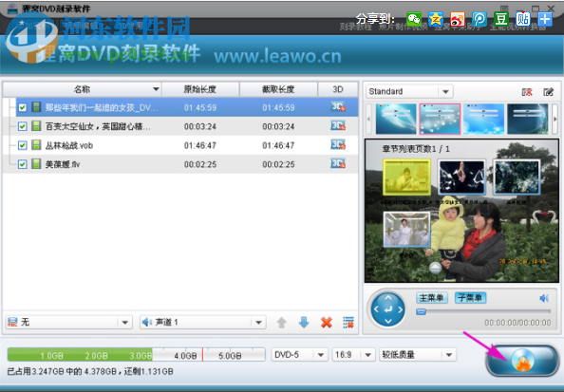Open dropdown arrow on 名称 column header

(156, 89)
